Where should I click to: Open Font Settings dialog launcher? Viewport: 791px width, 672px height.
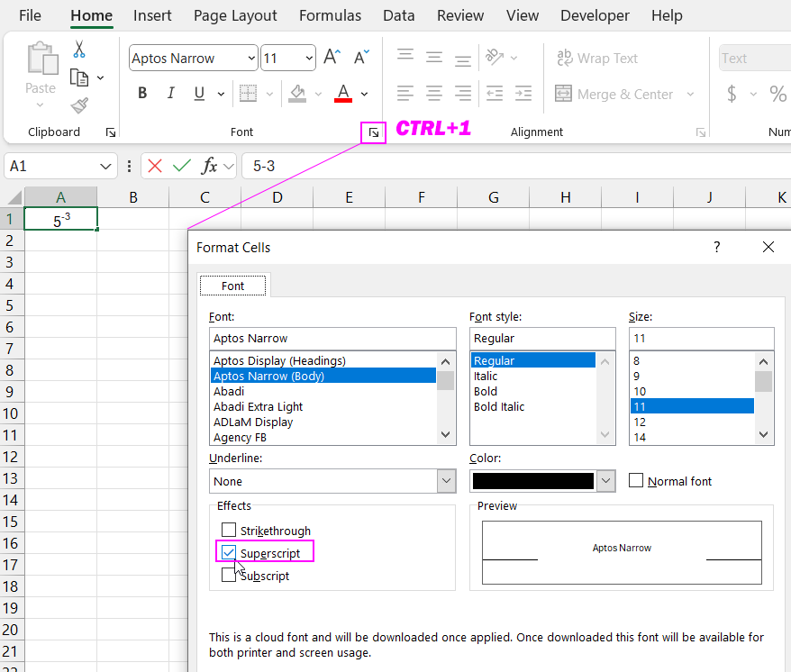[x=373, y=132]
